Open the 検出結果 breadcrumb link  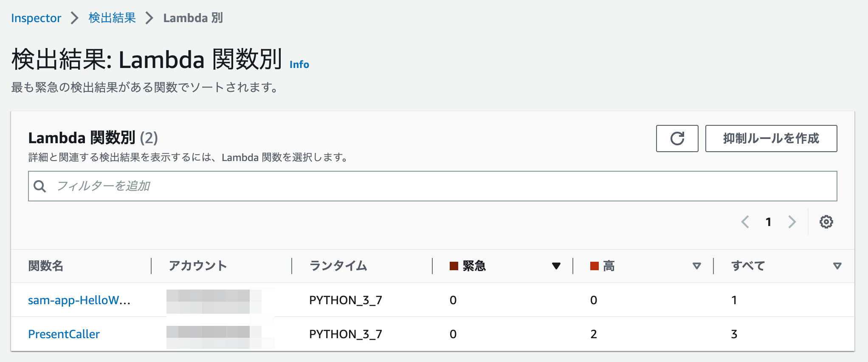click(x=112, y=18)
